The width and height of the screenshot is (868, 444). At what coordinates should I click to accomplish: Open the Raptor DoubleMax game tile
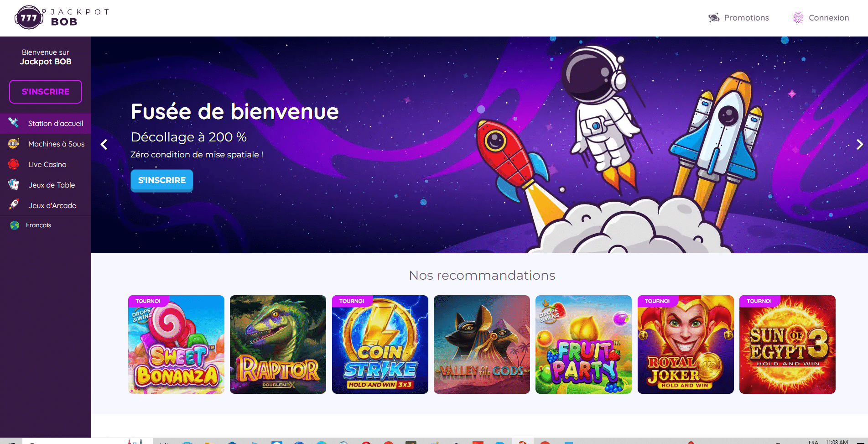click(278, 345)
